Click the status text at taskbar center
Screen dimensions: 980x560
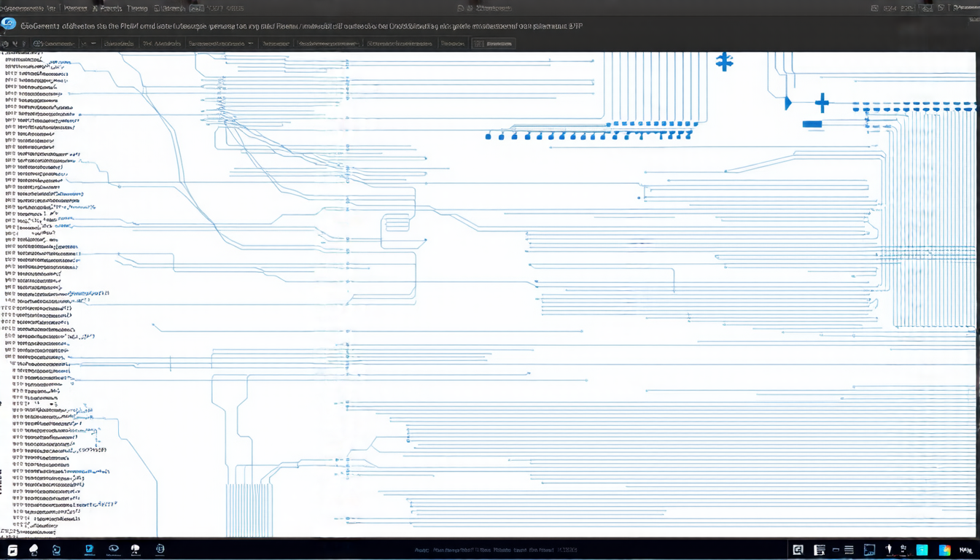tap(496, 550)
